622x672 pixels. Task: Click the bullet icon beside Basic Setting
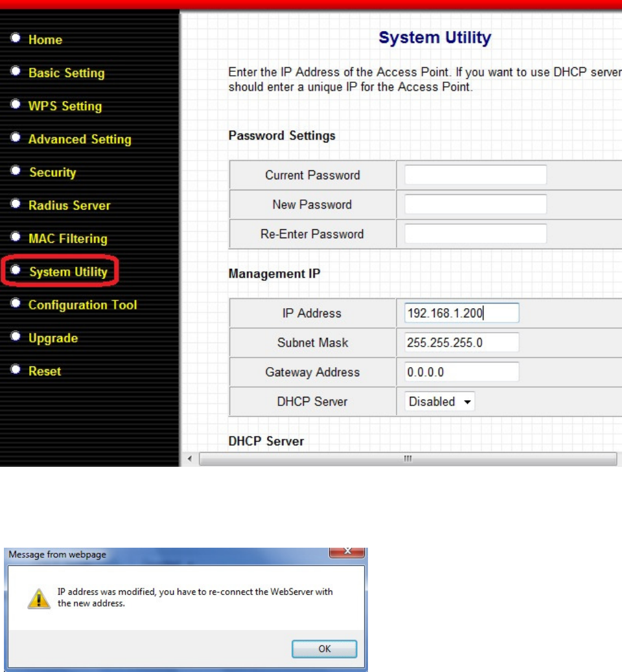click(16, 71)
